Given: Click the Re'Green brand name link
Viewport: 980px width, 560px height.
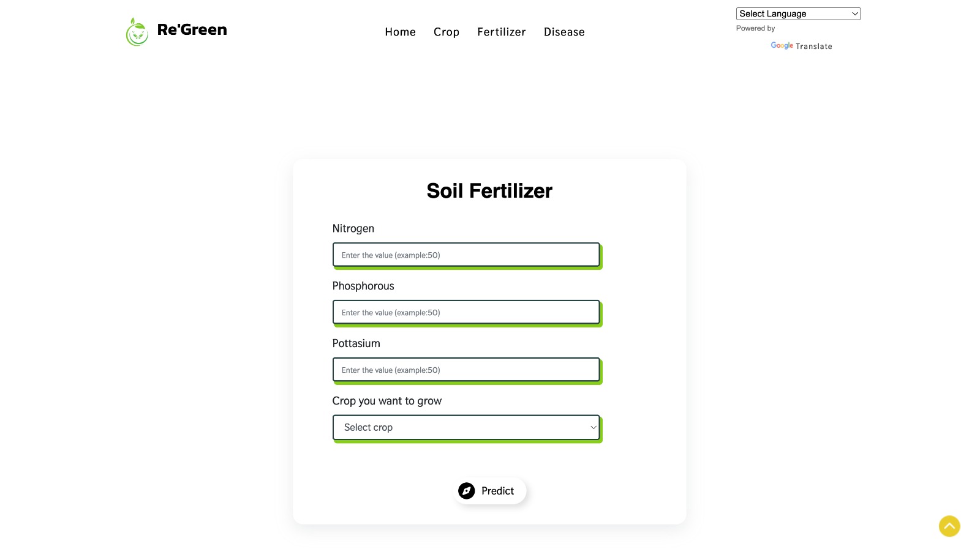Looking at the screenshot, I should [x=192, y=29].
